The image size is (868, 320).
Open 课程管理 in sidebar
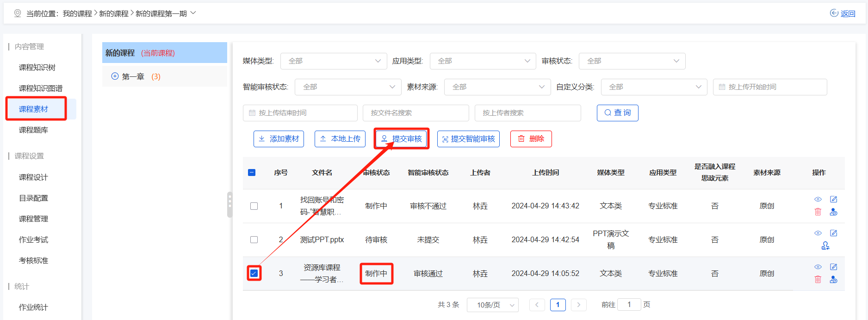pos(33,219)
